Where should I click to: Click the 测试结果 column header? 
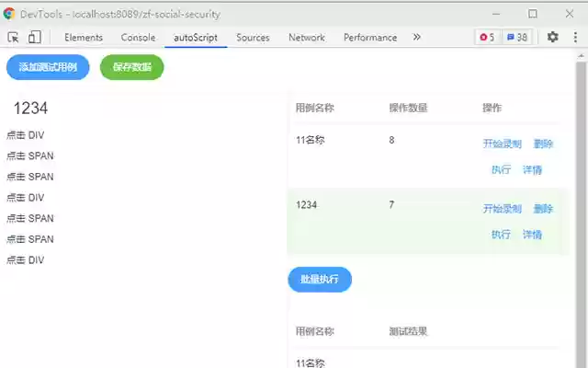pyautogui.click(x=408, y=331)
